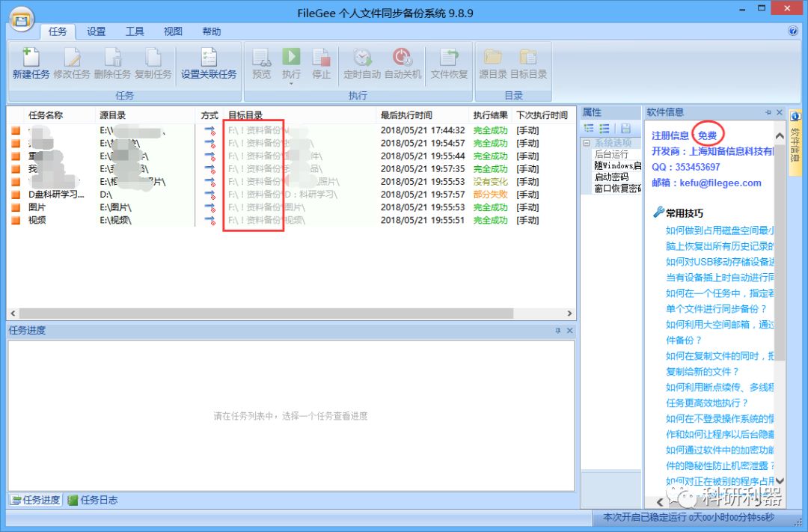Open the 任务 ribbon tab
Screen dimensions: 808x532
[x=57, y=31]
